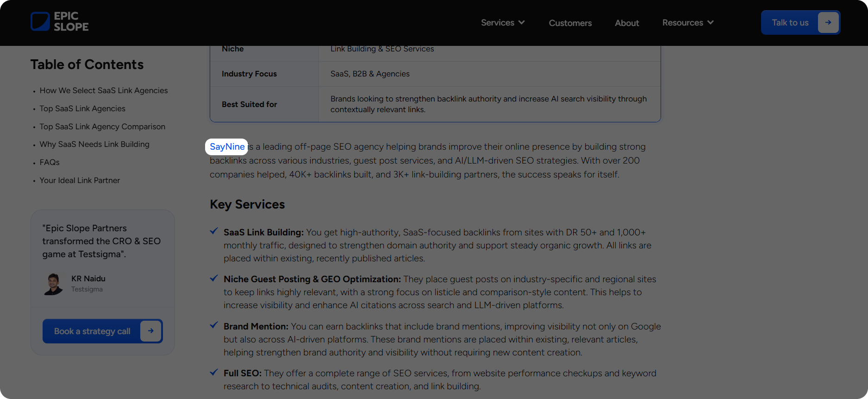Click the Niche Guest Posting & GEO Optimization label
868x399 pixels.
pyautogui.click(x=312, y=279)
